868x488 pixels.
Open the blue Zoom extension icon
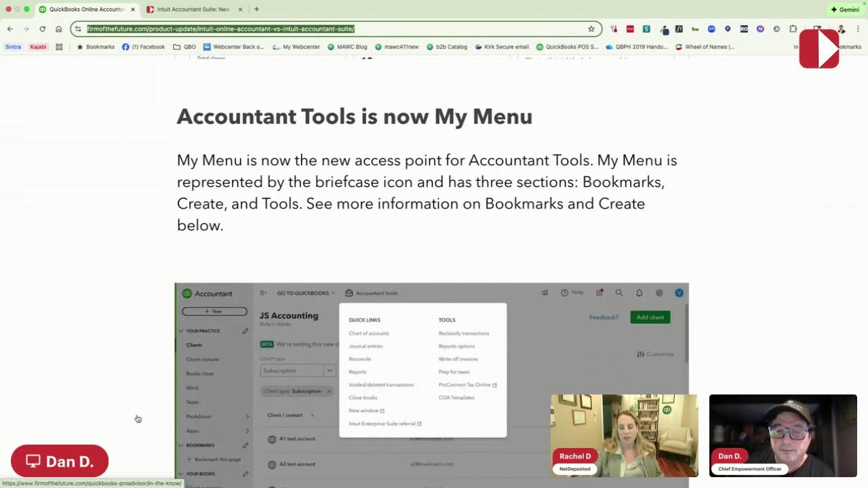point(711,29)
